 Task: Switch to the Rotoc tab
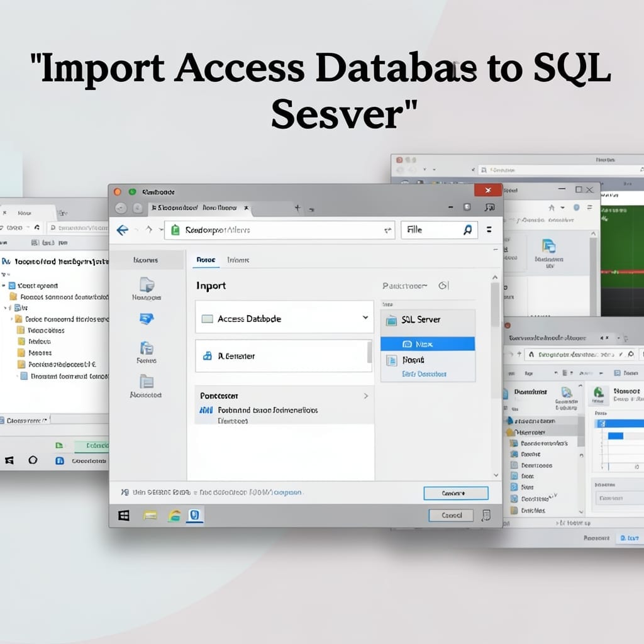[206, 260]
